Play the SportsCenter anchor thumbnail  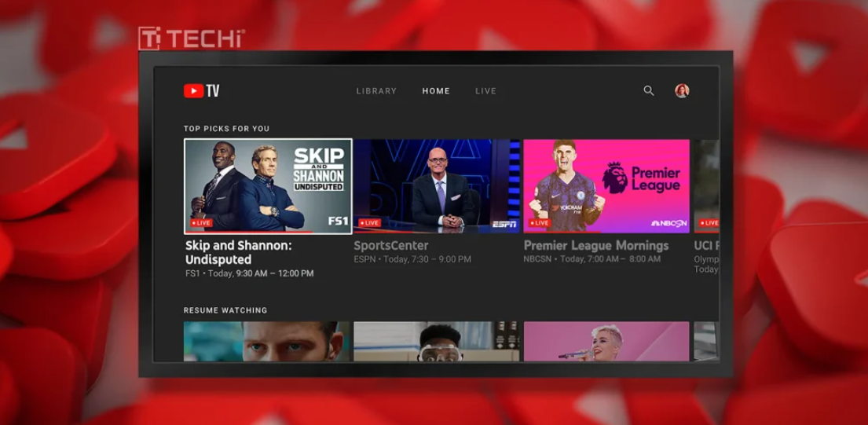[x=437, y=186]
